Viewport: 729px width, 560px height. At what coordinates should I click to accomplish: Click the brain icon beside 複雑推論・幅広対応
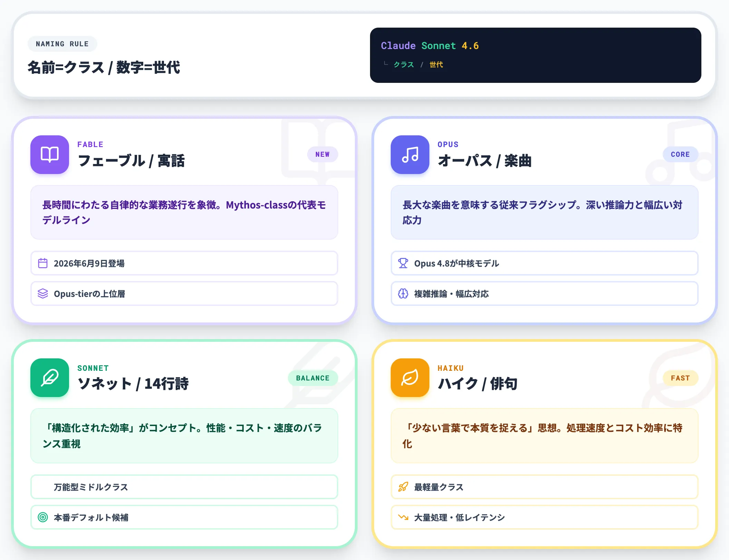[403, 293]
